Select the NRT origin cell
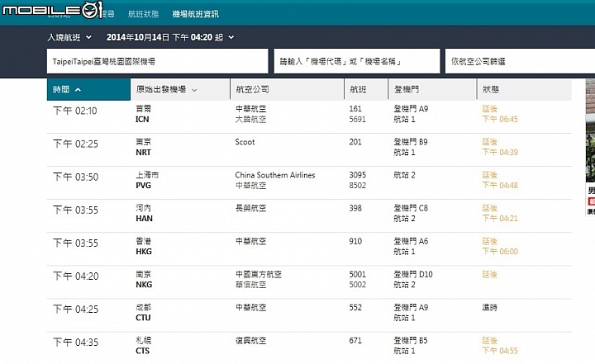Screen dimensions: 595x364 [143, 147]
